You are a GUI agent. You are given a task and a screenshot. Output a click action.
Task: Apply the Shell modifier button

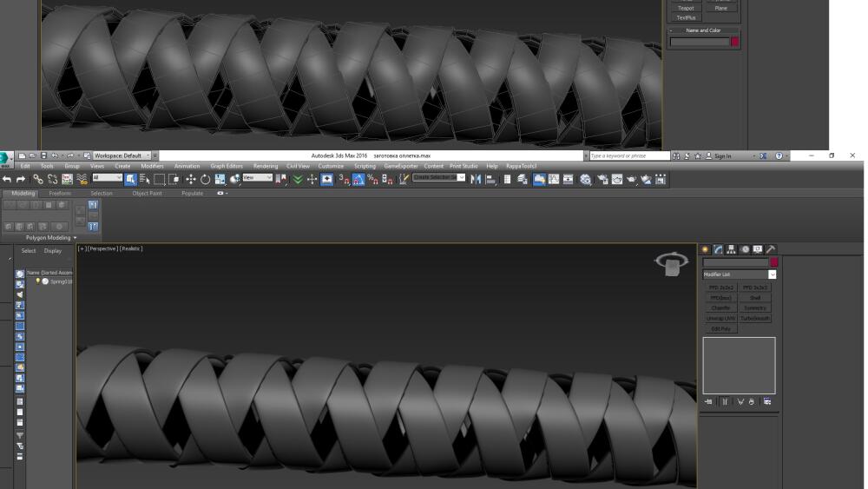tap(755, 298)
